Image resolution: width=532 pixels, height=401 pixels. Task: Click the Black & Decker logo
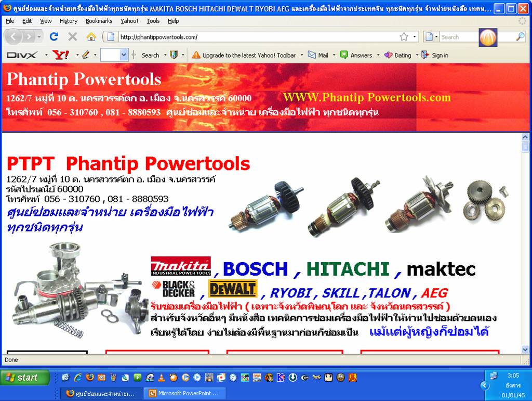174,289
